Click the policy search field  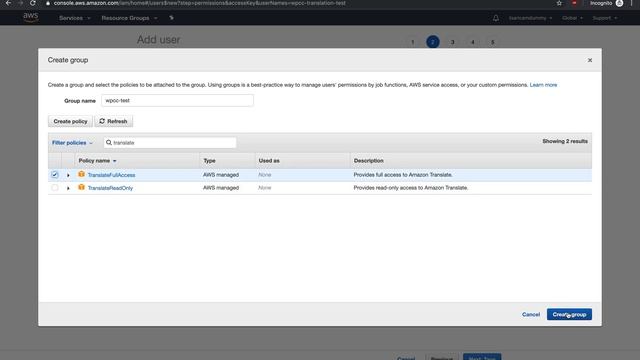tap(170, 142)
